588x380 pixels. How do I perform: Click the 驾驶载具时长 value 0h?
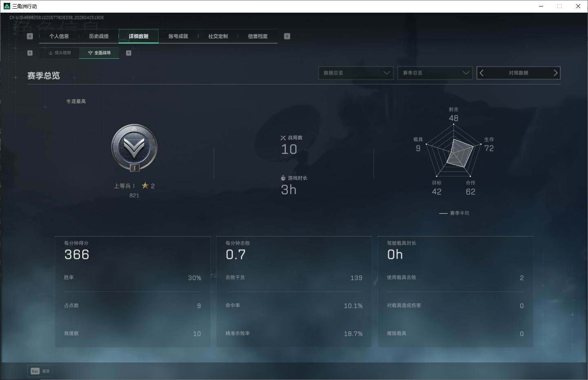(x=395, y=255)
